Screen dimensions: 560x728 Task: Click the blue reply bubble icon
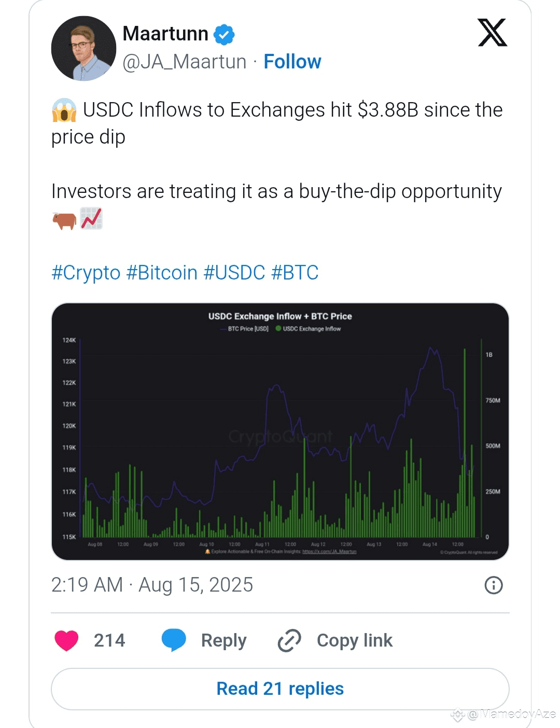click(x=174, y=640)
